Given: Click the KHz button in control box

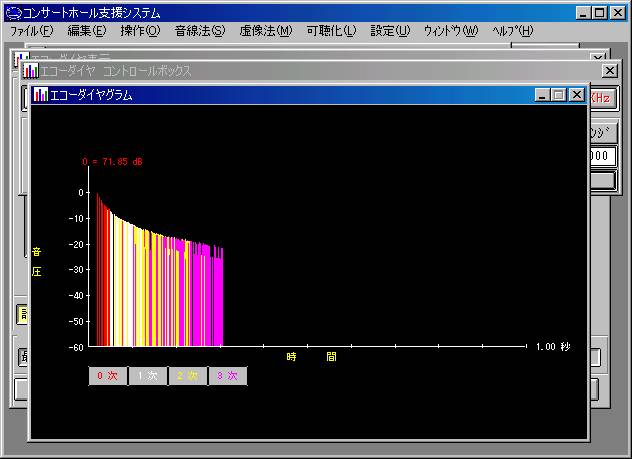Looking at the screenshot, I should pyautogui.click(x=603, y=98).
